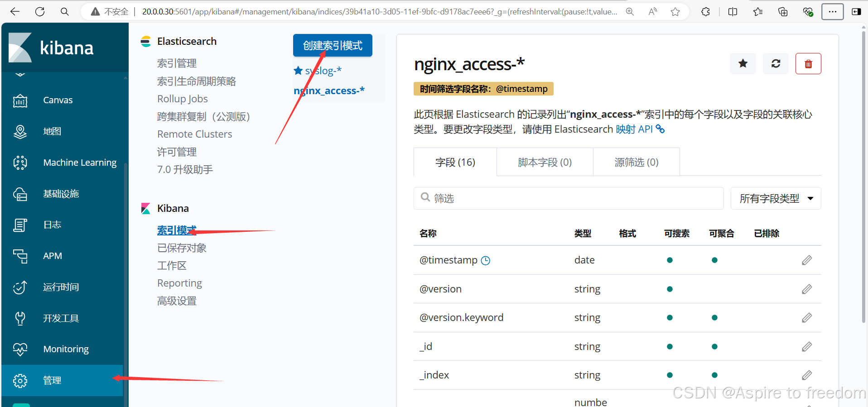Screen dimensions: 868x407
Task: Click the 可聚合 column header
Action: click(x=722, y=234)
